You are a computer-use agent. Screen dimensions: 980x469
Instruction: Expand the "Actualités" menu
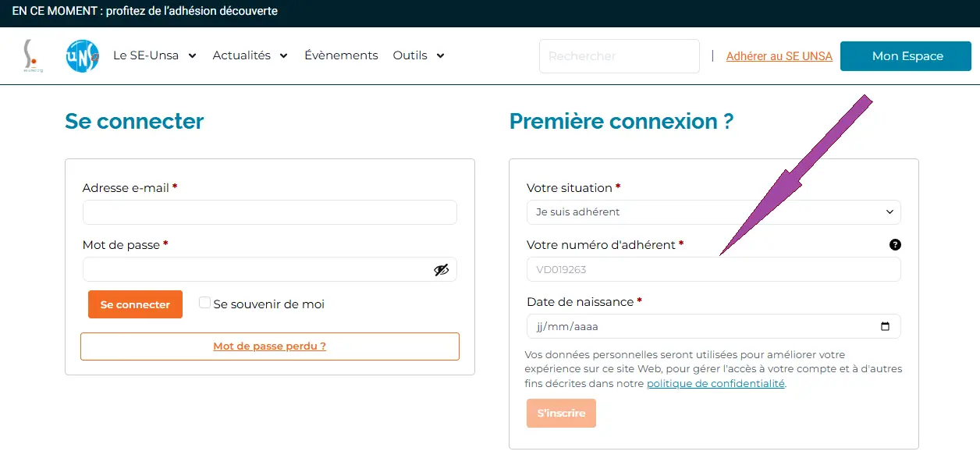coord(250,56)
